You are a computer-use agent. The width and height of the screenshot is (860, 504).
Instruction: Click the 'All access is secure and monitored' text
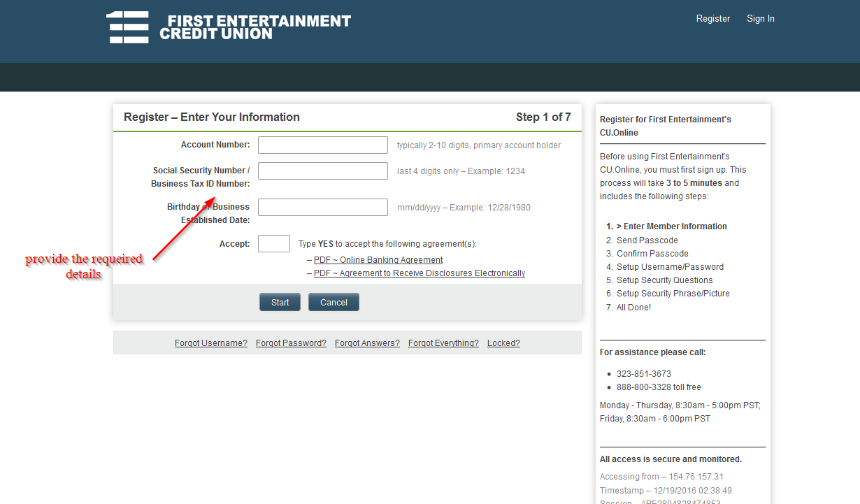671,459
